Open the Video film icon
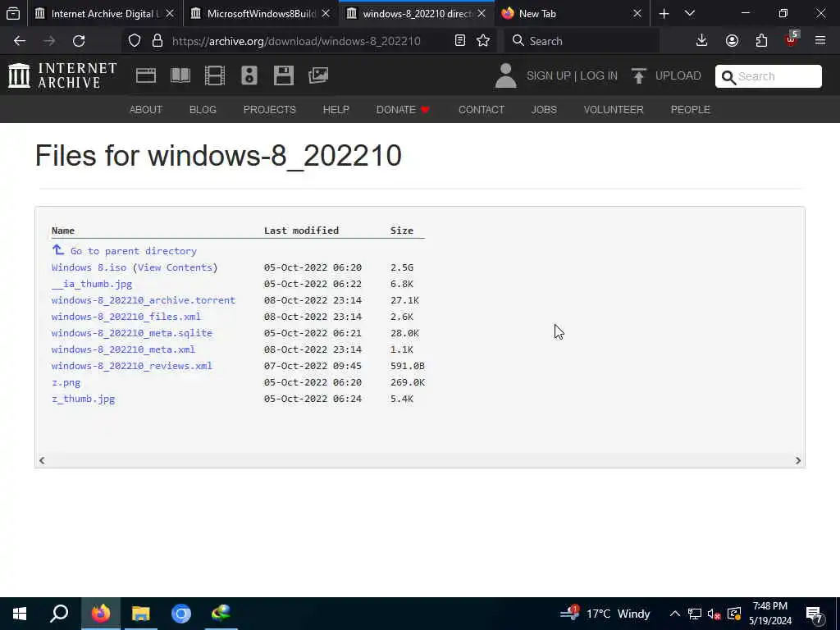The image size is (840, 630). 215,75
